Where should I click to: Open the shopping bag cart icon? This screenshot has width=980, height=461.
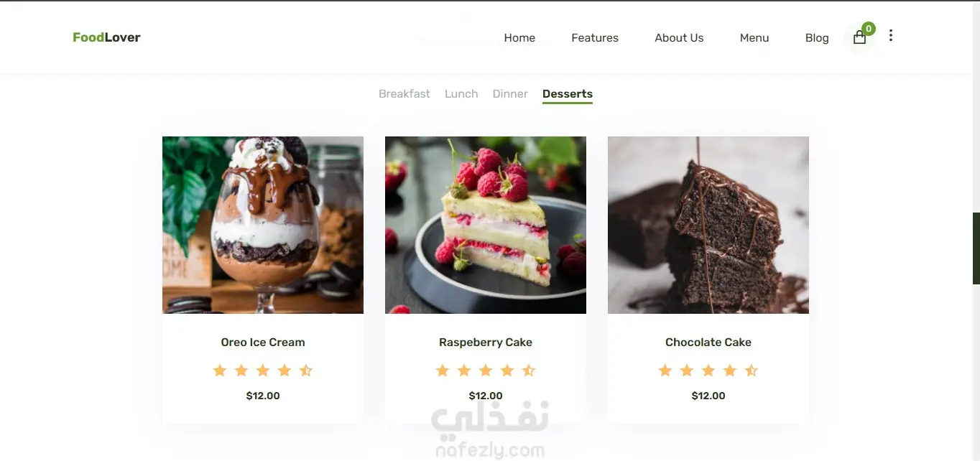[859, 38]
